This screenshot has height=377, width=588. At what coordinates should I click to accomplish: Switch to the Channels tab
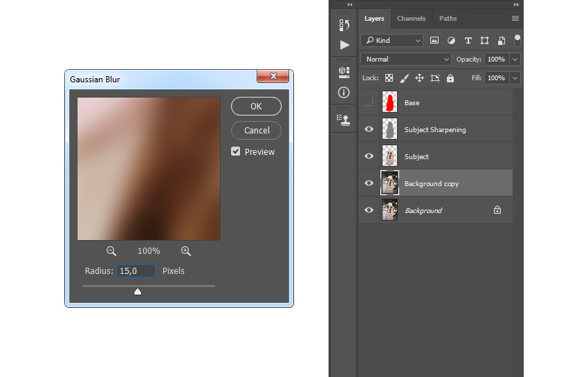[x=411, y=19]
